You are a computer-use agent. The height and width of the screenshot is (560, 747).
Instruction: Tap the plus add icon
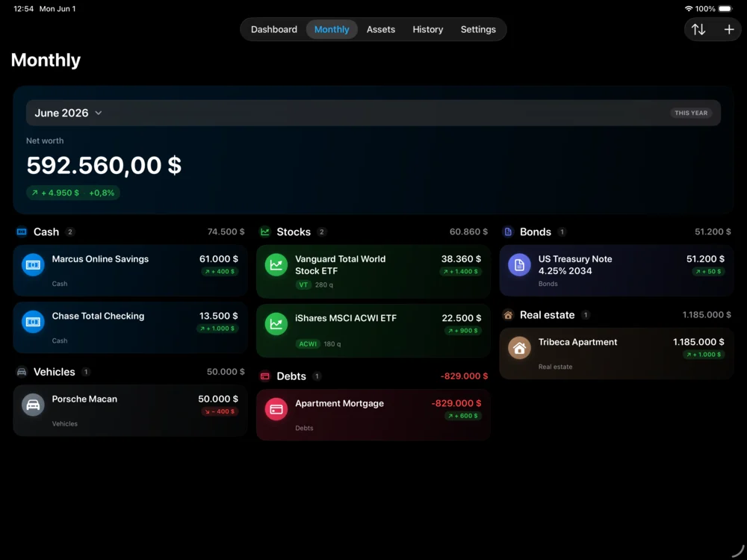click(x=729, y=30)
